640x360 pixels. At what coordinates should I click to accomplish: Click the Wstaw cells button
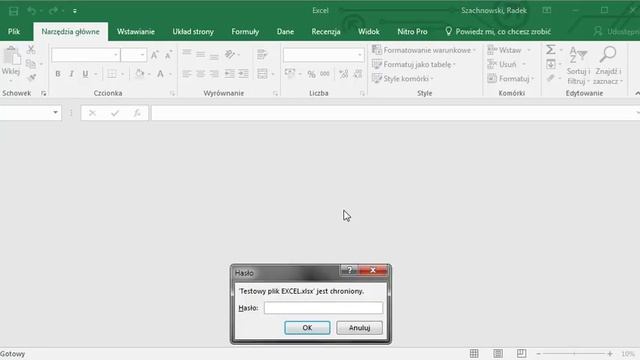click(x=509, y=50)
